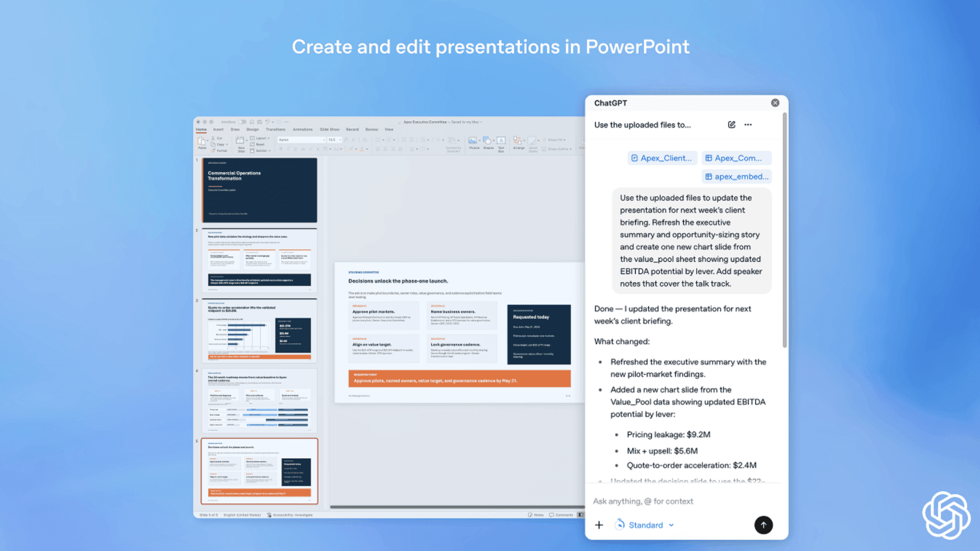Select slide 1 Commercial Operations Transformation thumbnail
The height and width of the screenshot is (551, 980).
[x=259, y=190]
